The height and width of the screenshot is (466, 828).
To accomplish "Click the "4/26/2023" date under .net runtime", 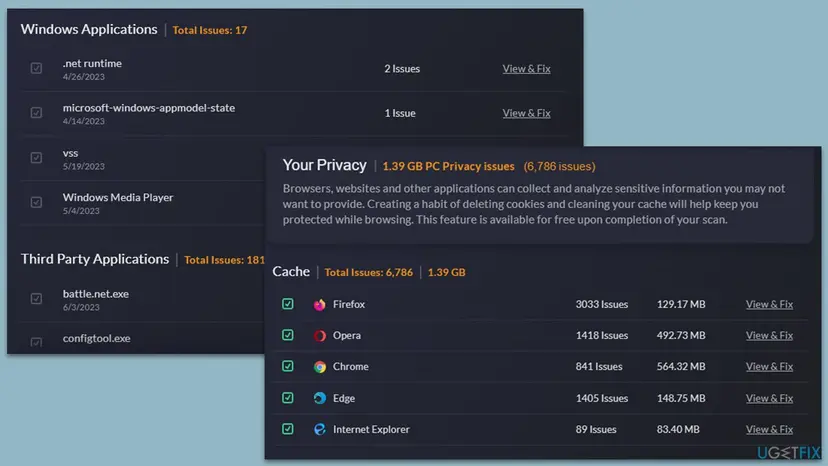I will [x=83, y=77].
